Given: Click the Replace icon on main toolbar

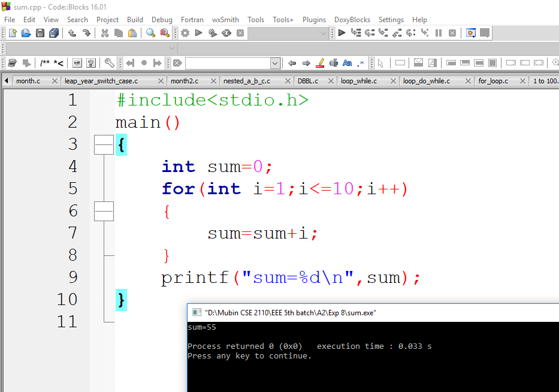Looking at the screenshot, I should tap(166, 33).
